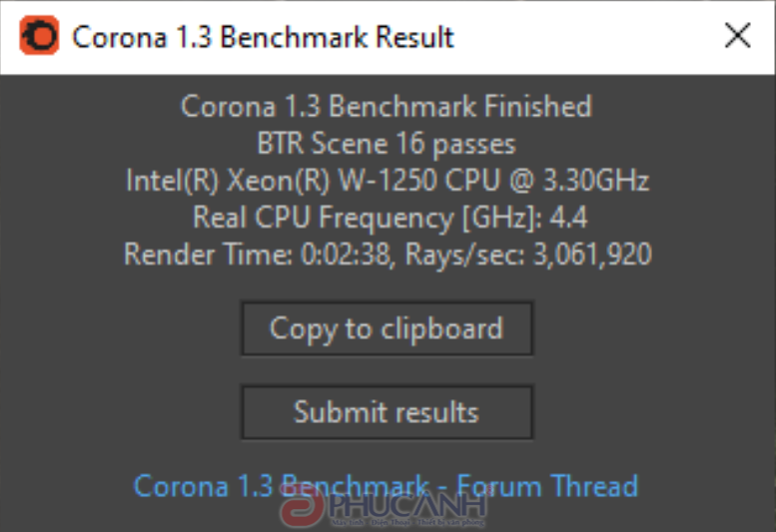Click the orange Corona app icon in title bar
This screenshot has width=776, height=532.
pyautogui.click(x=39, y=36)
